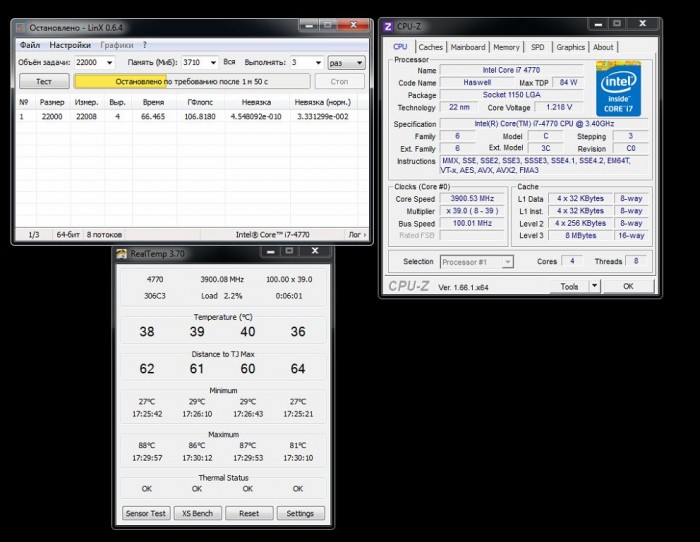Click the OK button in CPU-Z
The width and height of the screenshot is (700, 542).
(628, 286)
